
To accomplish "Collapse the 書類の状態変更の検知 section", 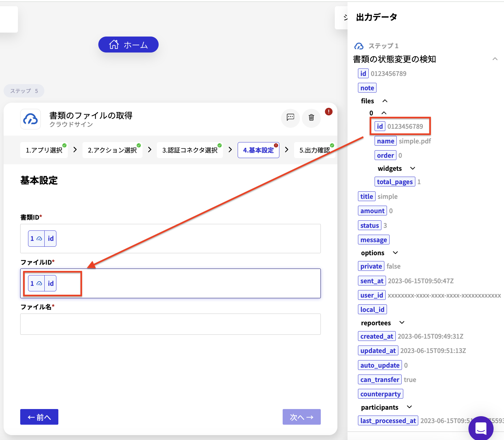I will (x=495, y=59).
